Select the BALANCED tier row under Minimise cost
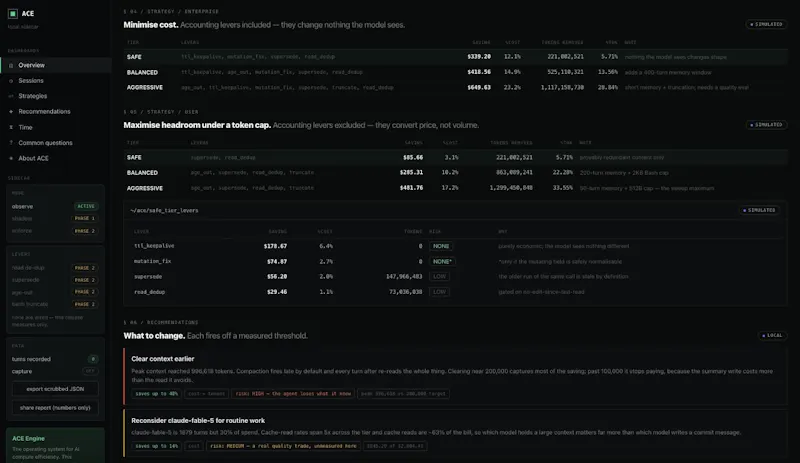This screenshot has height=463, width=800. (456, 72)
